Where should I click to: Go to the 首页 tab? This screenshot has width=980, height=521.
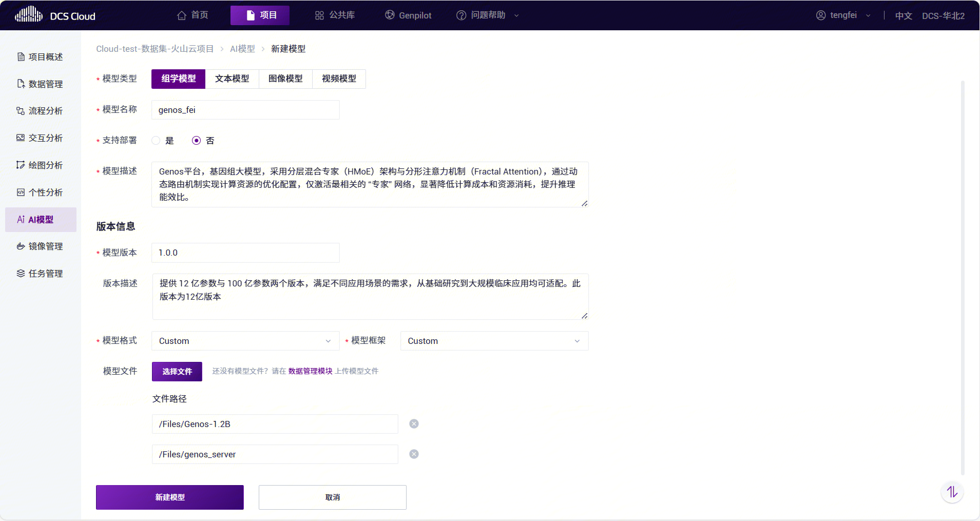(x=193, y=15)
